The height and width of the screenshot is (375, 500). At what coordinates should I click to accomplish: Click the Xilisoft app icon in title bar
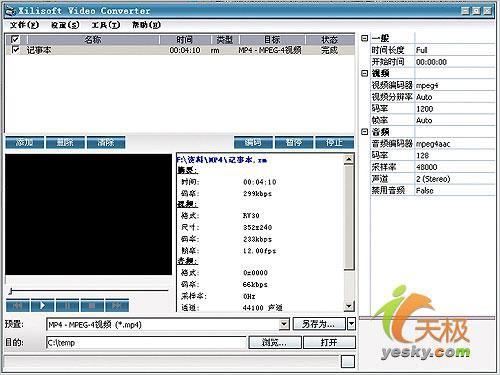pos(11,11)
